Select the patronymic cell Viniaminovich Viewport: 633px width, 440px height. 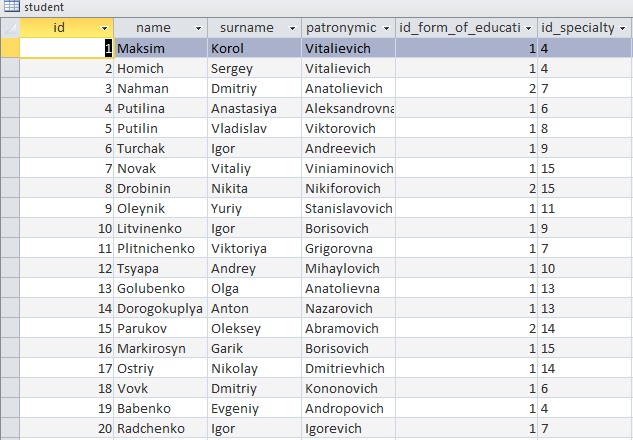pyautogui.click(x=348, y=168)
